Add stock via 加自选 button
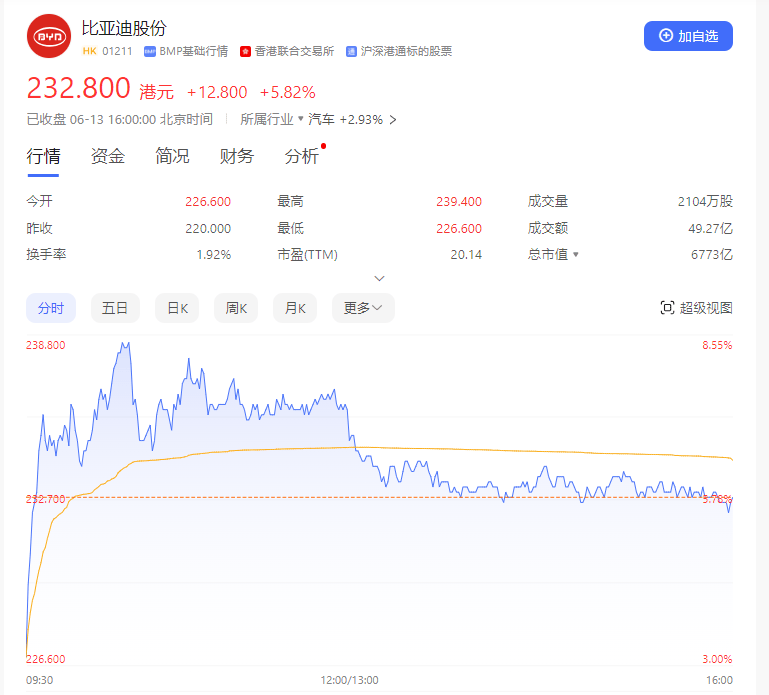Screen dimensions: 769x695 (688, 36)
